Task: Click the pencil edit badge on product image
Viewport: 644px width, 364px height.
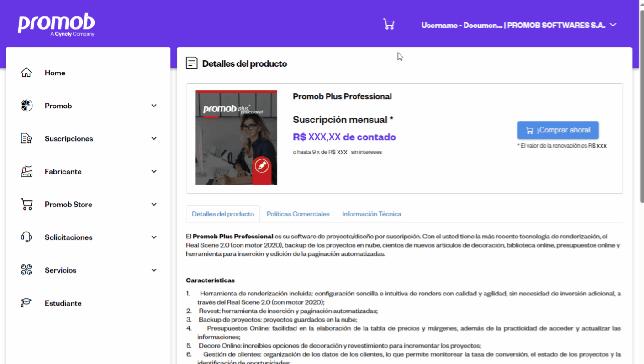Action: [262, 166]
